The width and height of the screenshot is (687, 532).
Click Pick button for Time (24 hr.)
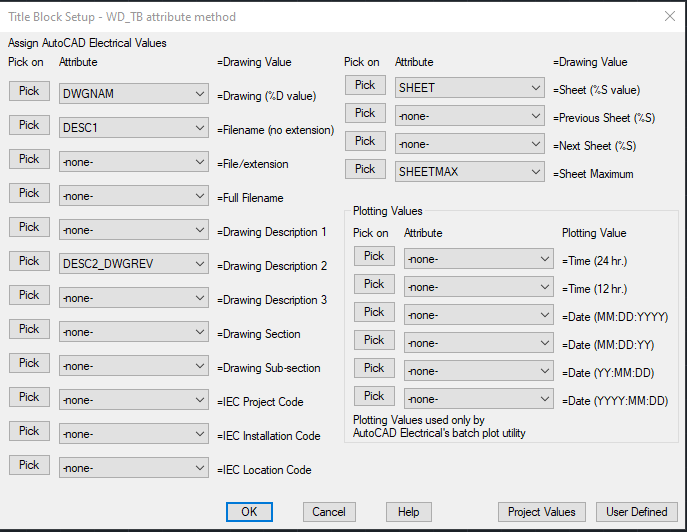click(x=375, y=256)
